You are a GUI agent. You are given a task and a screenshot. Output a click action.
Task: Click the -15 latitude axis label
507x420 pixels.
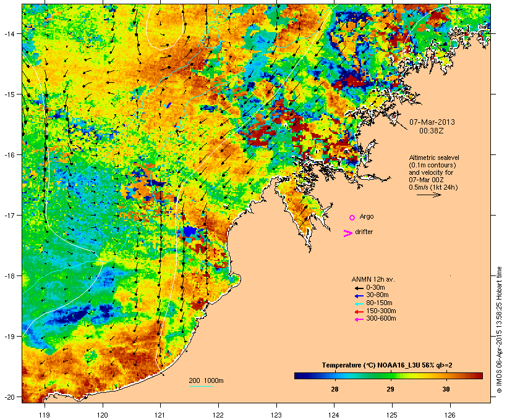9,94
